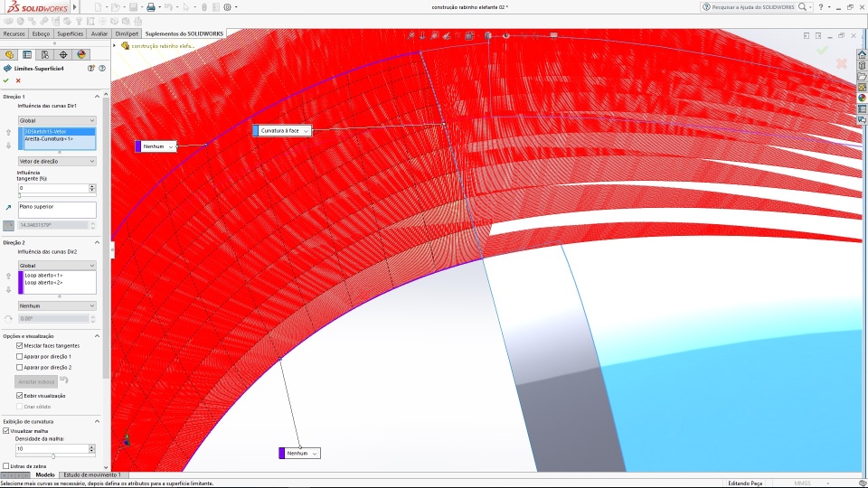Move Direção 1 curve up with arrow

(8, 132)
